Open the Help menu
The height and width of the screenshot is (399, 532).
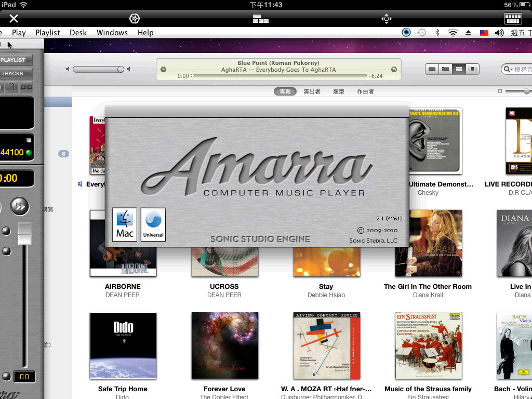(x=145, y=33)
